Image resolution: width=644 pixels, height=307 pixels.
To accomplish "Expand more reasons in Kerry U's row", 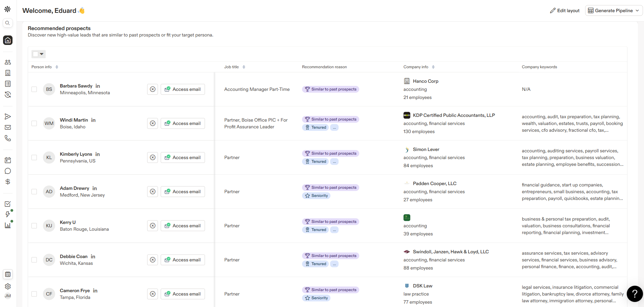I will [334, 230].
